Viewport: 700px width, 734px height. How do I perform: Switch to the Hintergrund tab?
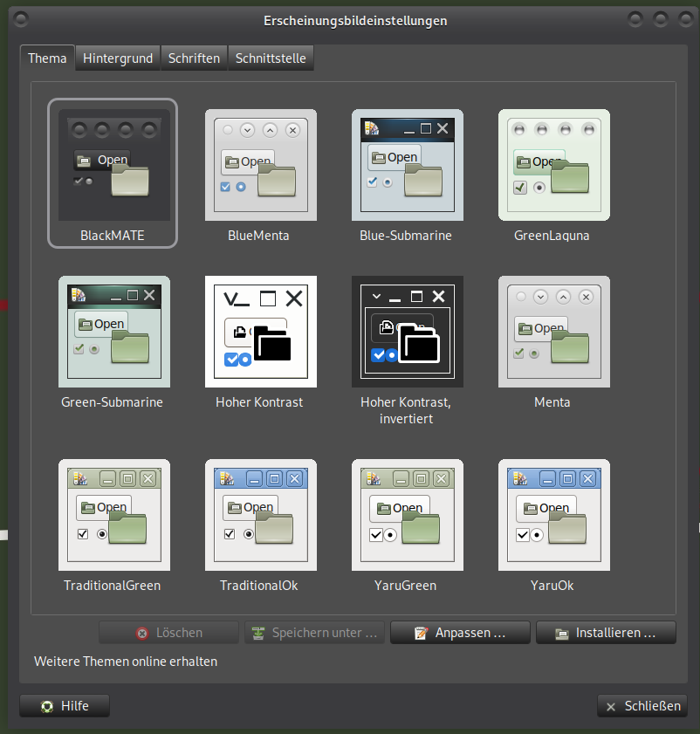click(x=118, y=58)
